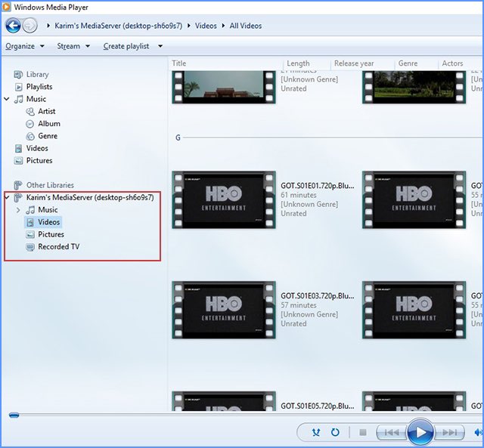Click Karim's MediaServer in the breadcrumb

[119, 26]
